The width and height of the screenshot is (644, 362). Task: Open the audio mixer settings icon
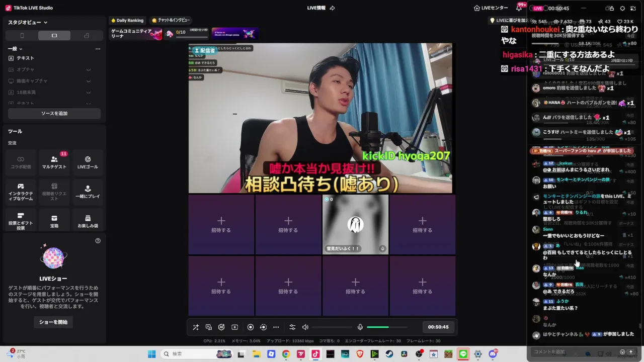(292, 327)
